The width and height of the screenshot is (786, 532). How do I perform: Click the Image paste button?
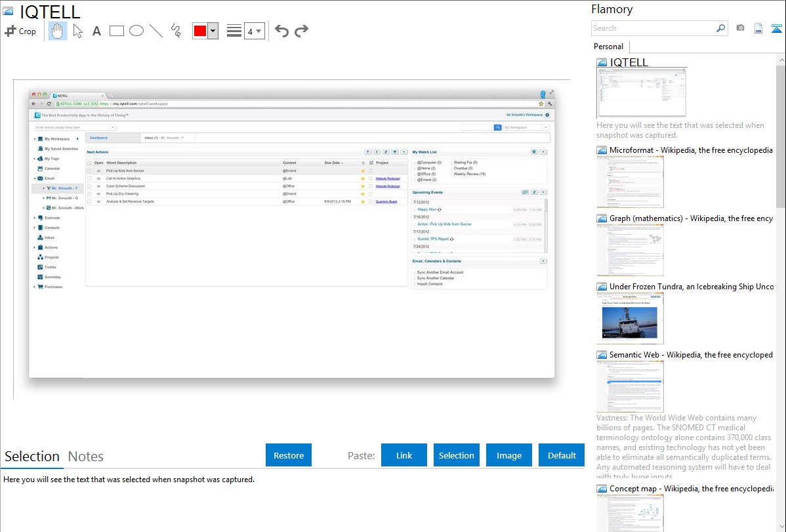pos(509,455)
